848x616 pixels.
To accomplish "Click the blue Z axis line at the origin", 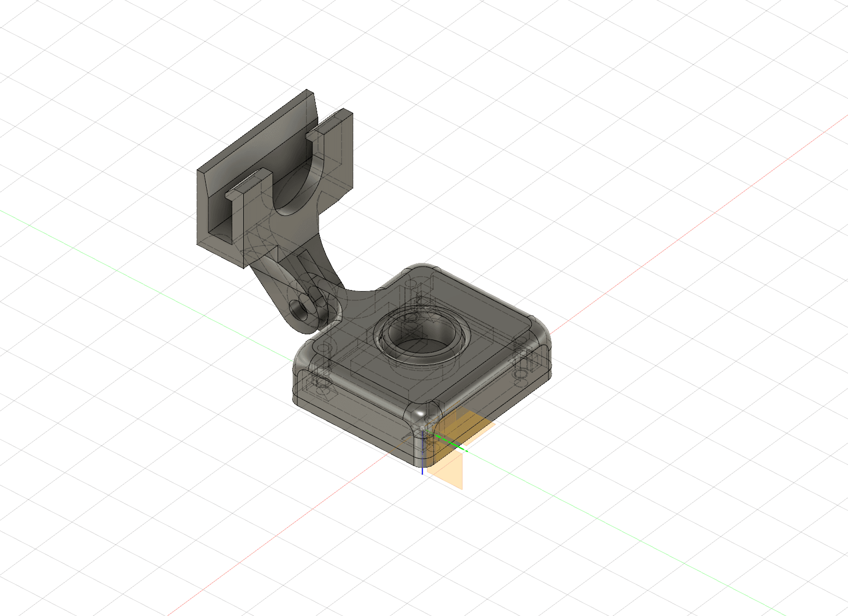I will pos(422,453).
